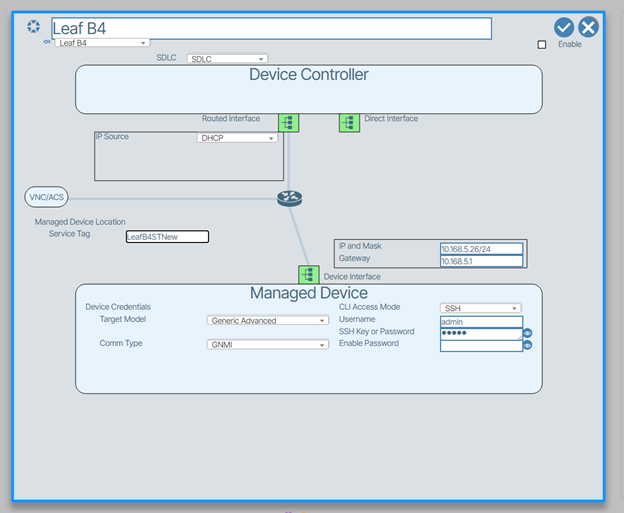Expand the Leaf B4 selector dropdown

pos(101,43)
